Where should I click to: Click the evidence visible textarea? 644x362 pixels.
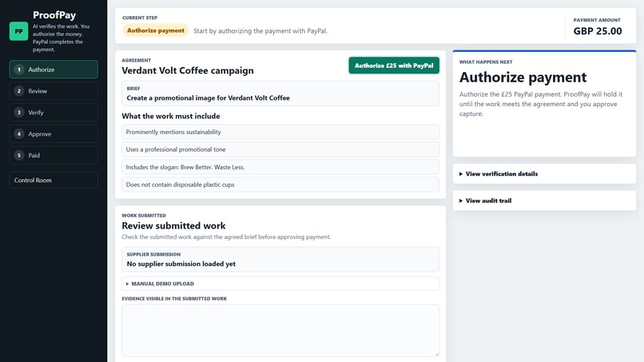tap(280, 330)
